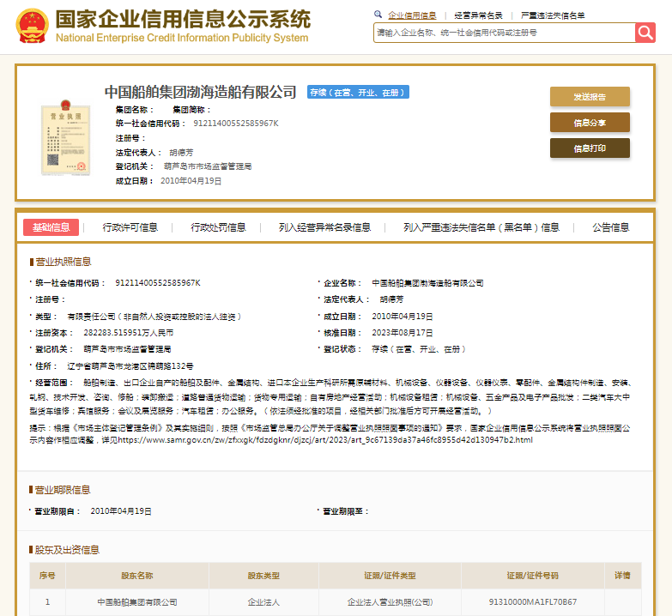Switch to the 公告信息 tab
This screenshot has height=616, width=672.
tap(610, 227)
